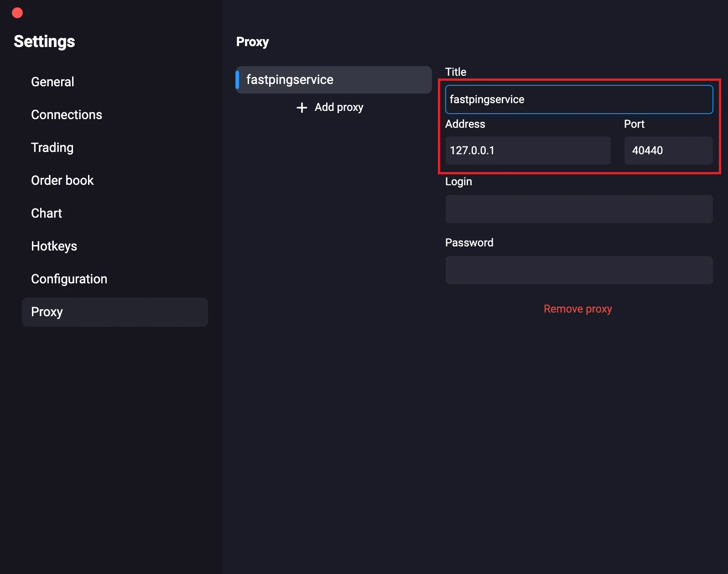Viewport: 728px width, 574px height.
Task: Click the empty Login input field
Action: point(578,209)
